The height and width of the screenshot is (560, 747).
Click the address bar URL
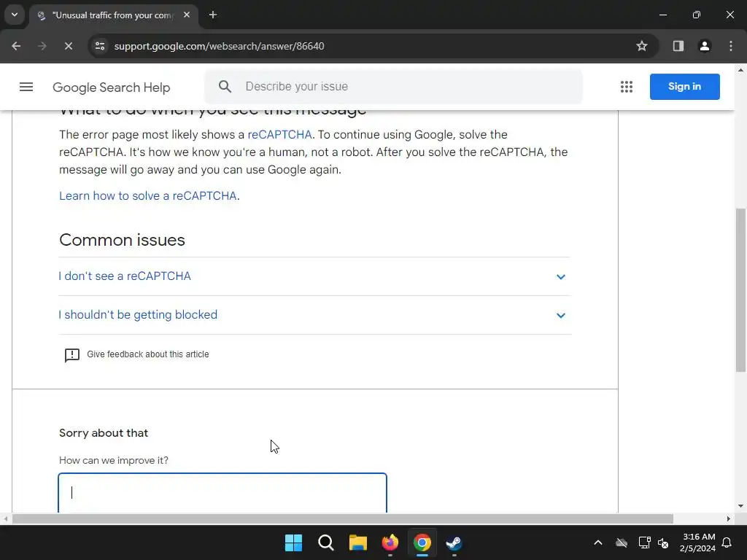[219, 46]
